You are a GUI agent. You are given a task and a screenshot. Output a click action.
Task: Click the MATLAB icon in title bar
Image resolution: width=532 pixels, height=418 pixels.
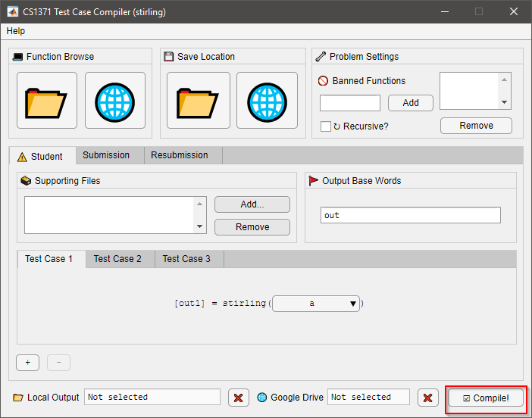pyautogui.click(x=13, y=12)
